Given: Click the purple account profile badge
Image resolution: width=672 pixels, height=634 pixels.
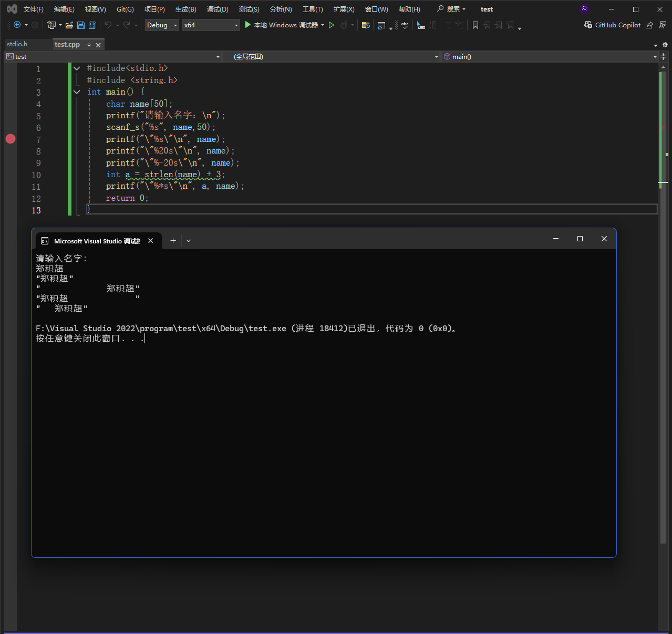Looking at the screenshot, I should [x=584, y=9].
